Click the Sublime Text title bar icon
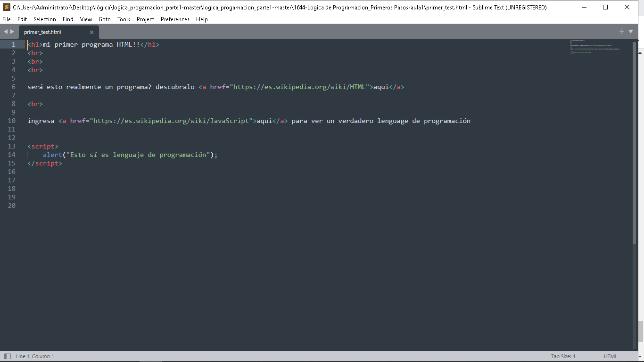The width and height of the screenshot is (644, 362). pos(7,7)
